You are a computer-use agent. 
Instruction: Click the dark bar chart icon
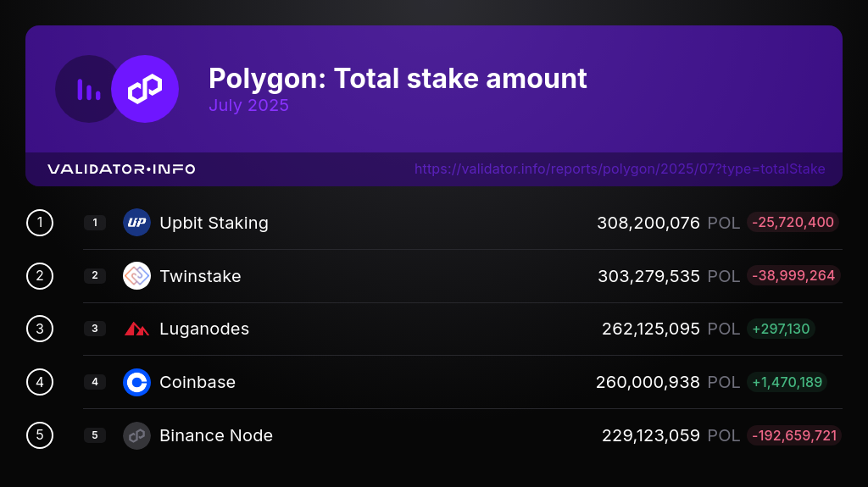[88, 89]
